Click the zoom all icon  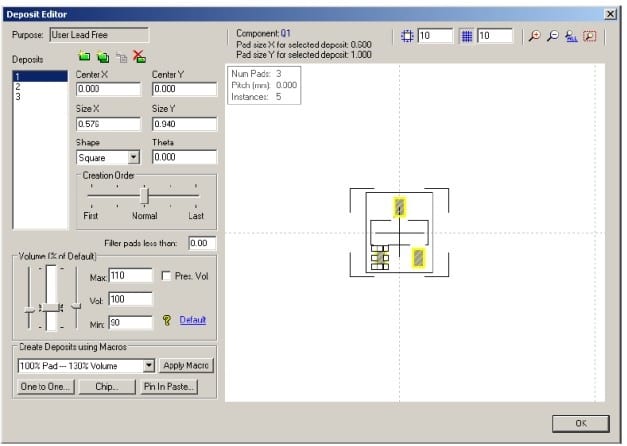point(571,36)
